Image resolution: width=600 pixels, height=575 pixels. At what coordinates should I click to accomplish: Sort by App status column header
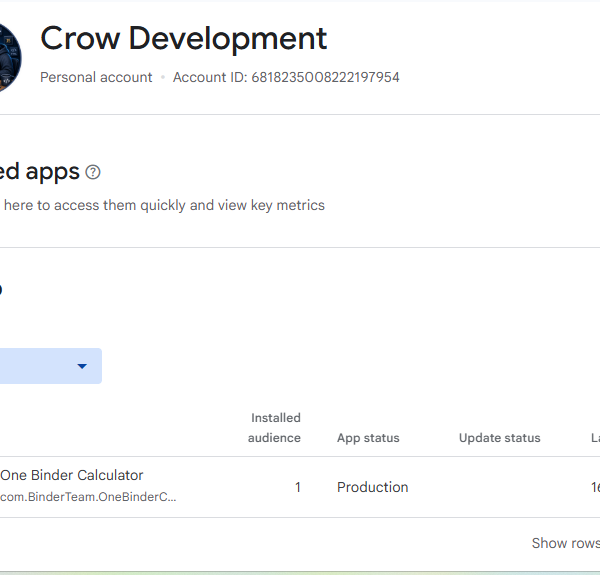pos(368,438)
